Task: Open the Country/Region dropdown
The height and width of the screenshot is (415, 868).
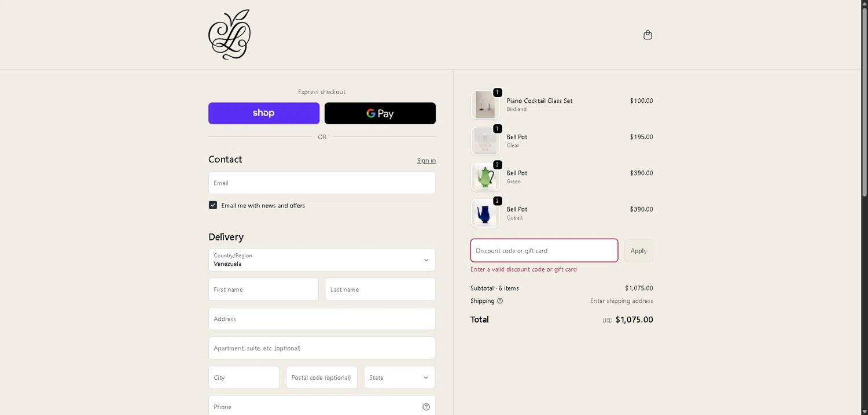Action: tap(322, 260)
